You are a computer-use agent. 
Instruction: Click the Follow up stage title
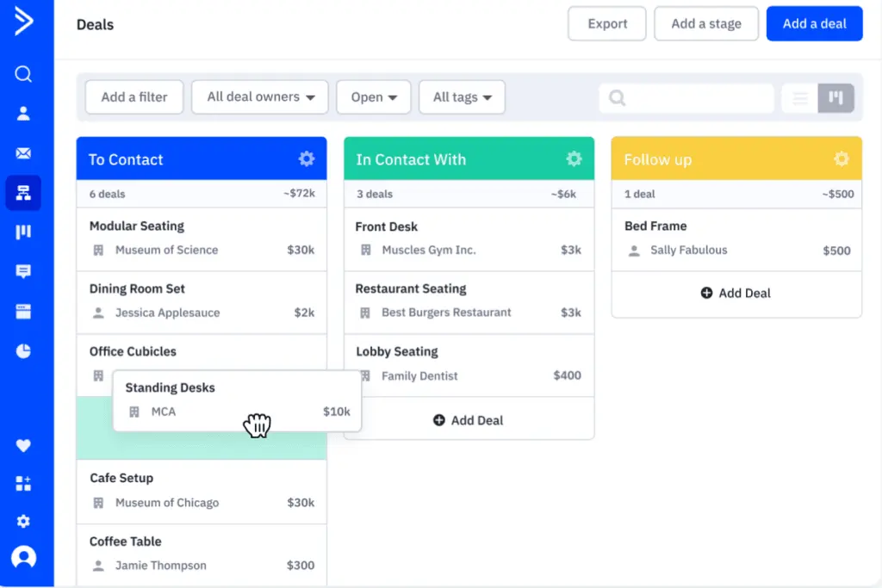[657, 159]
